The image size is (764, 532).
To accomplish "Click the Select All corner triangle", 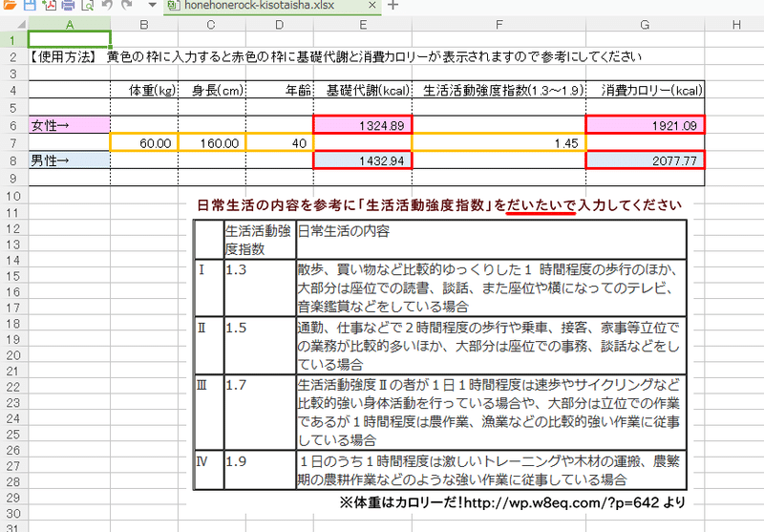I will (x=21, y=25).
